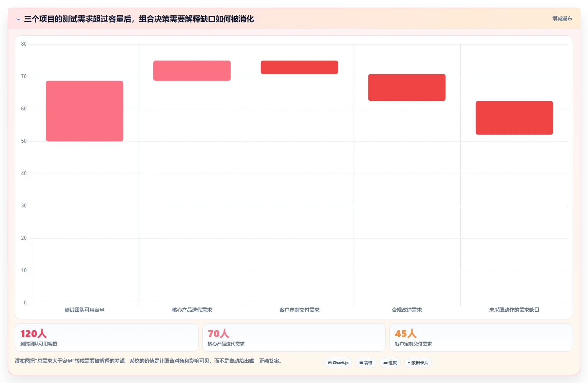Click the y-axis label 70
The image size is (588, 383).
(x=24, y=77)
